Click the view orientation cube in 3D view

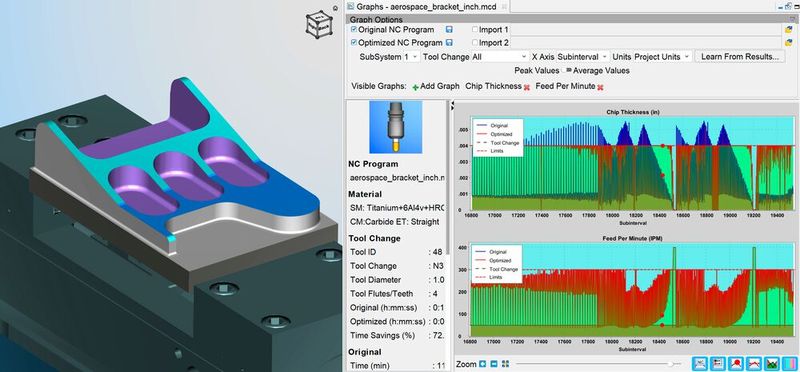coord(320,24)
